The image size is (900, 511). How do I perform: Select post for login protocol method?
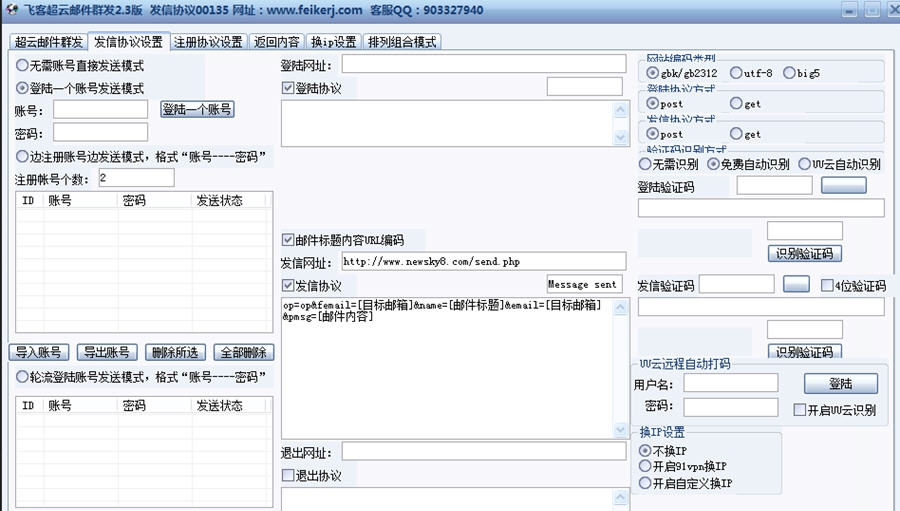tap(665, 103)
